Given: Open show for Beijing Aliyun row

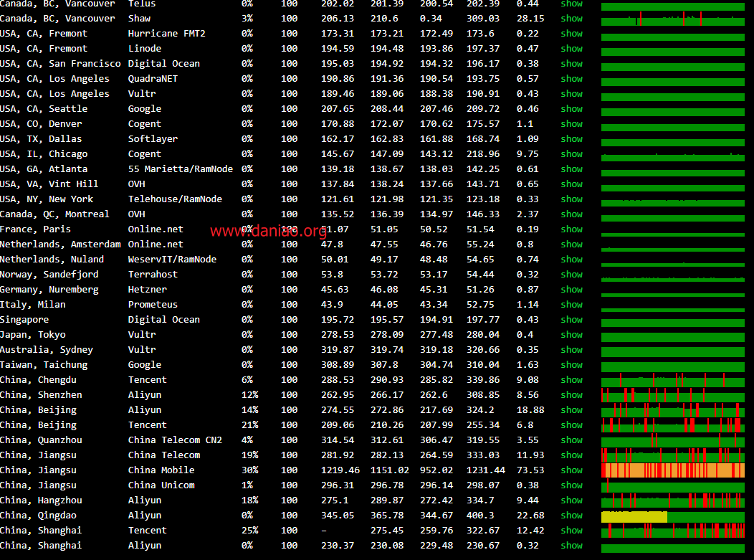Looking at the screenshot, I should click(571, 410).
